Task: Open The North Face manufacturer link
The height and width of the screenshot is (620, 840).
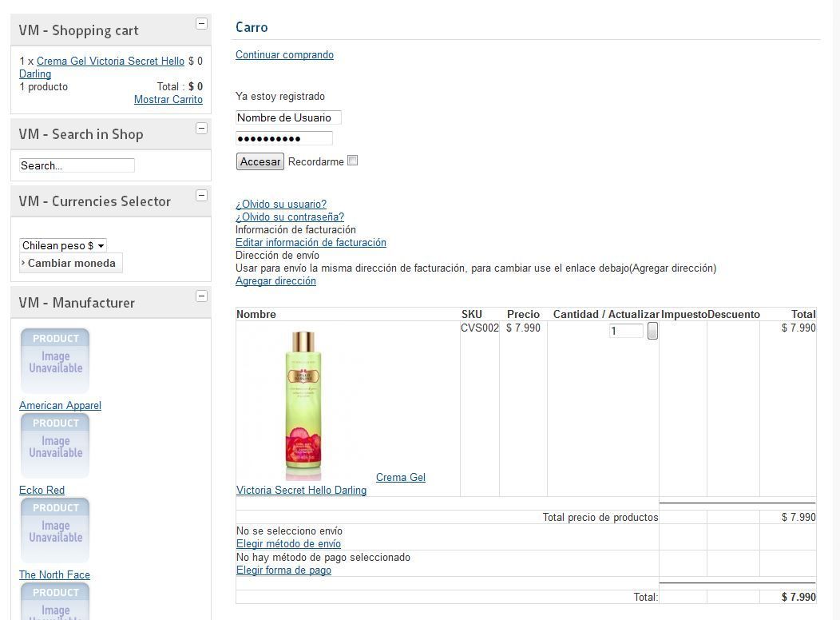Action: 54,575
